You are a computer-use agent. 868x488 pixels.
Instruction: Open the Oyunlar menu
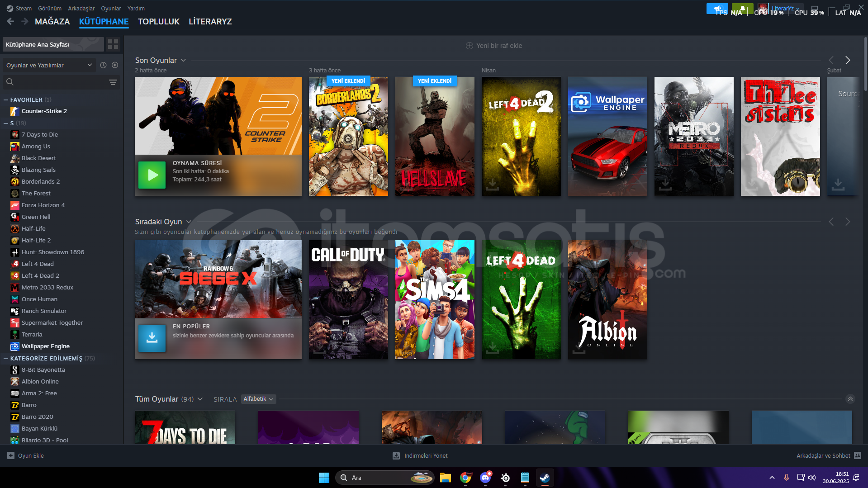(x=111, y=8)
